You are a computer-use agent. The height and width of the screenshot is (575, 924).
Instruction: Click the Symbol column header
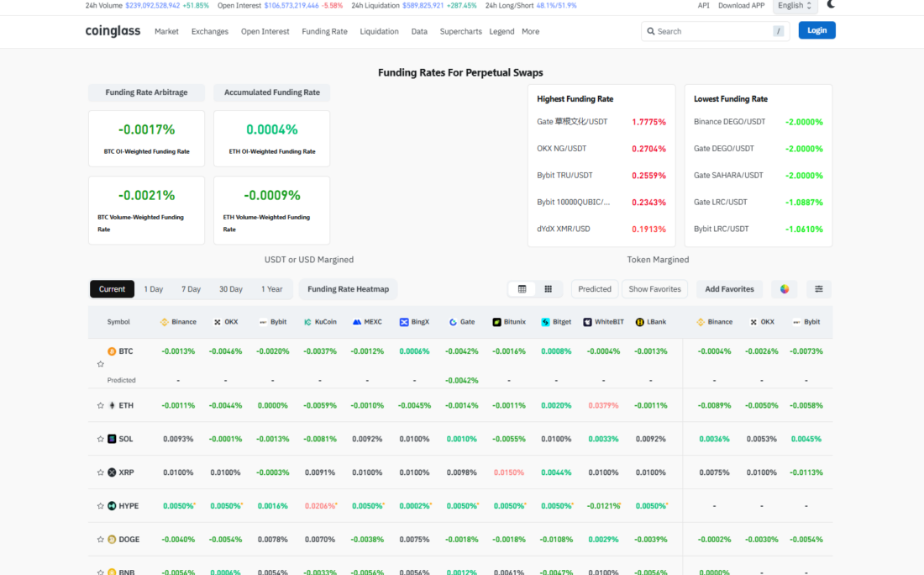click(118, 322)
